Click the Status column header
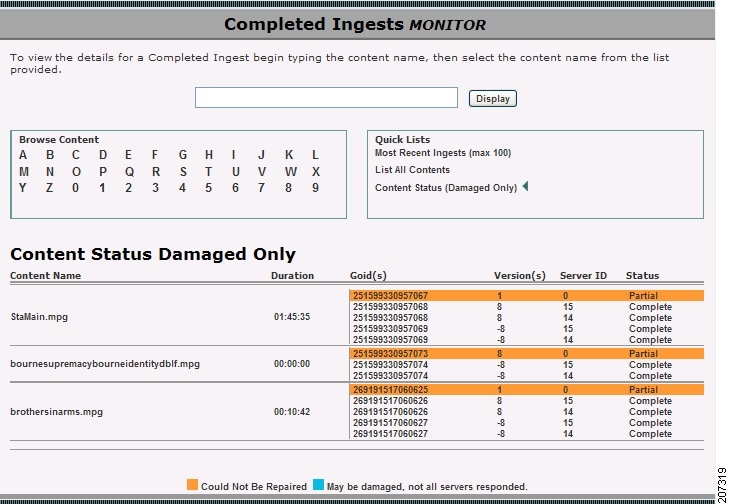 click(643, 275)
